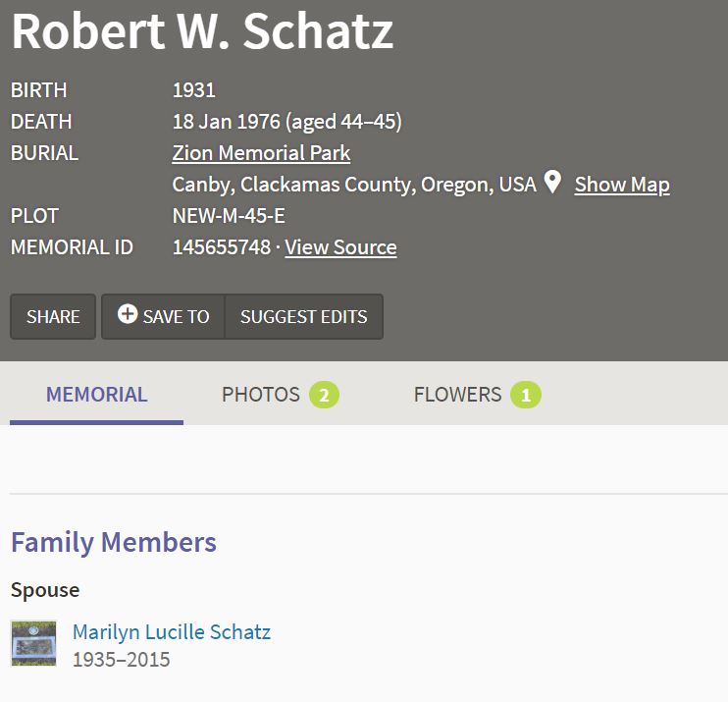The height and width of the screenshot is (702, 728).
Task: Click the flowers count badge 1
Action: pos(525,396)
